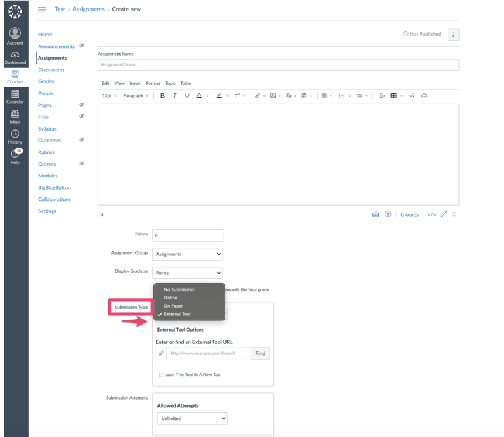Run the accessibility checker icon
The height and width of the screenshot is (437, 504).
click(x=388, y=214)
